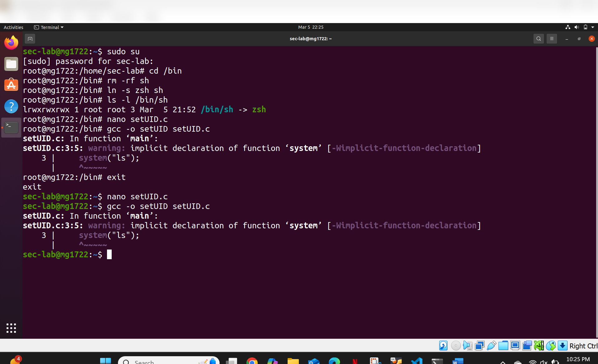598x364 pixels.
Task: Click the '/bin/sh' symlink text
Action: pyautogui.click(x=217, y=109)
